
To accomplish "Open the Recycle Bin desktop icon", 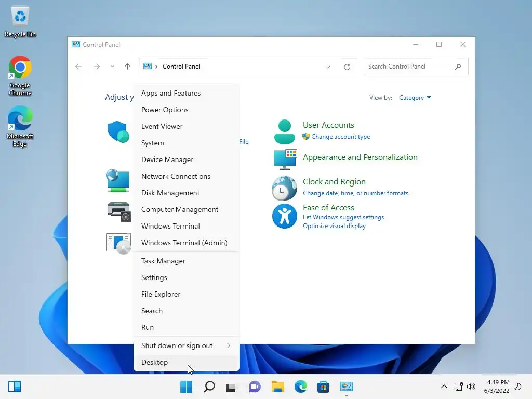I will pyautogui.click(x=20, y=22).
